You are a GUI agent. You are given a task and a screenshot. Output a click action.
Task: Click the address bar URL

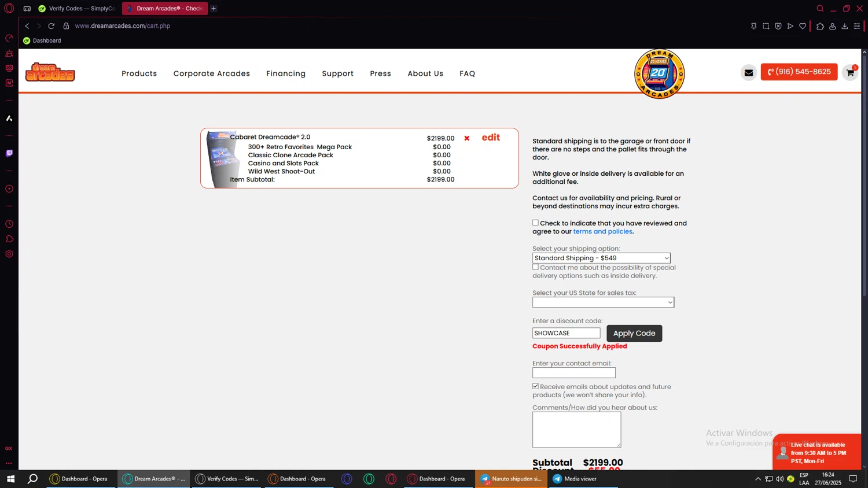tap(122, 26)
